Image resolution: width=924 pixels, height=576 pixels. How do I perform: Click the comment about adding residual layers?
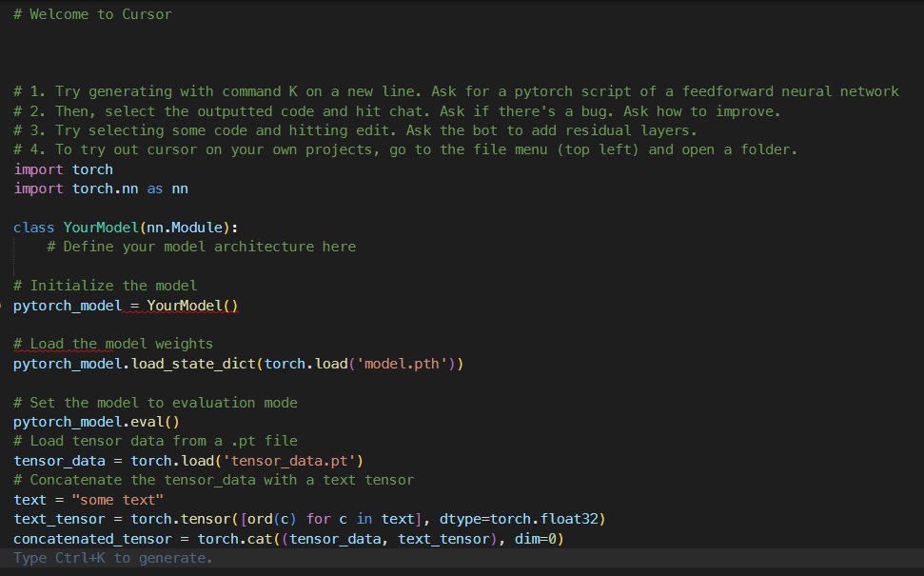point(356,130)
